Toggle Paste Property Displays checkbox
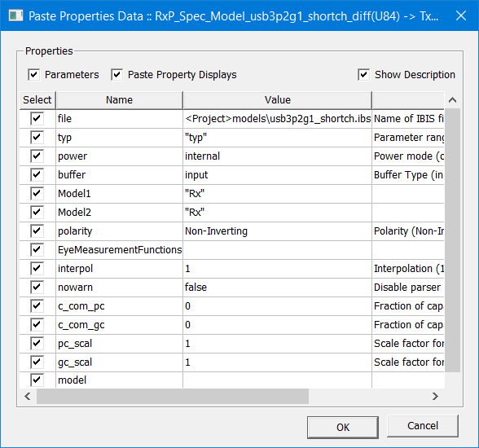The image size is (479, 448). click(116, 74)
